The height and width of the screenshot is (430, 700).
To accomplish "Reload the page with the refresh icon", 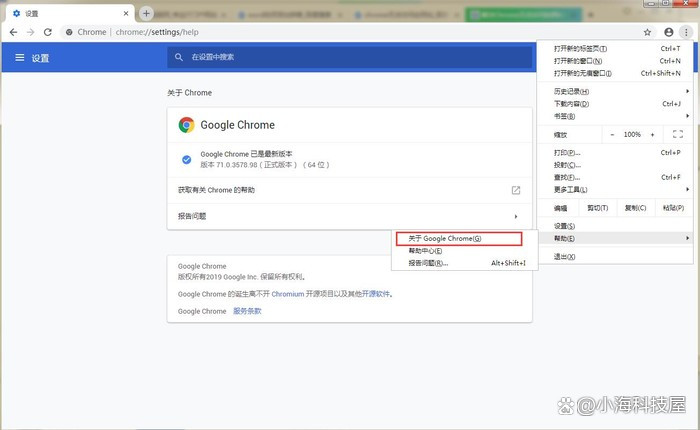I will click(48, 32).
